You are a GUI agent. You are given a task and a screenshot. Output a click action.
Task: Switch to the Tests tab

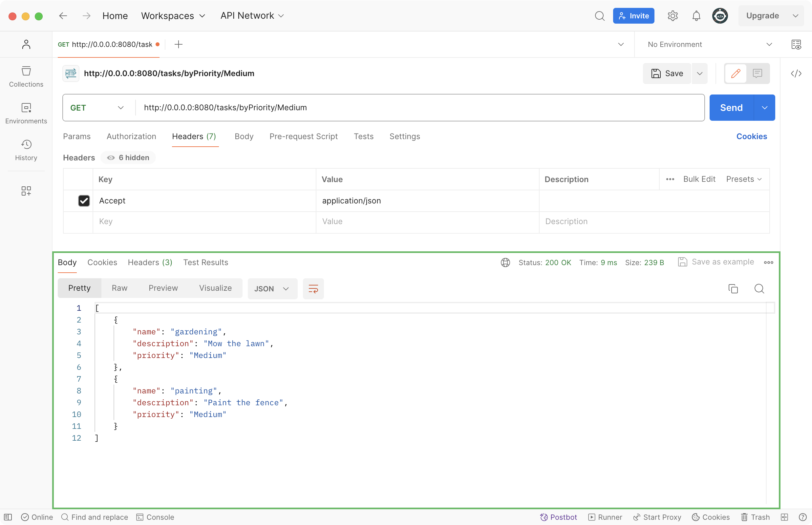363,136
